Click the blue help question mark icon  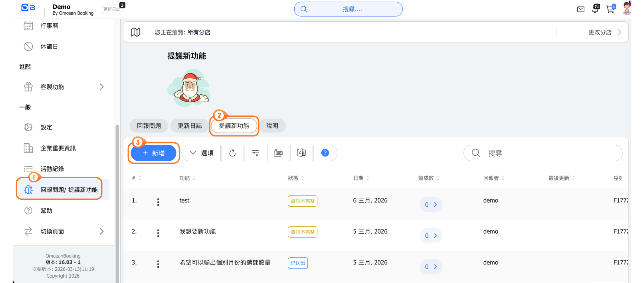point(325,153)
